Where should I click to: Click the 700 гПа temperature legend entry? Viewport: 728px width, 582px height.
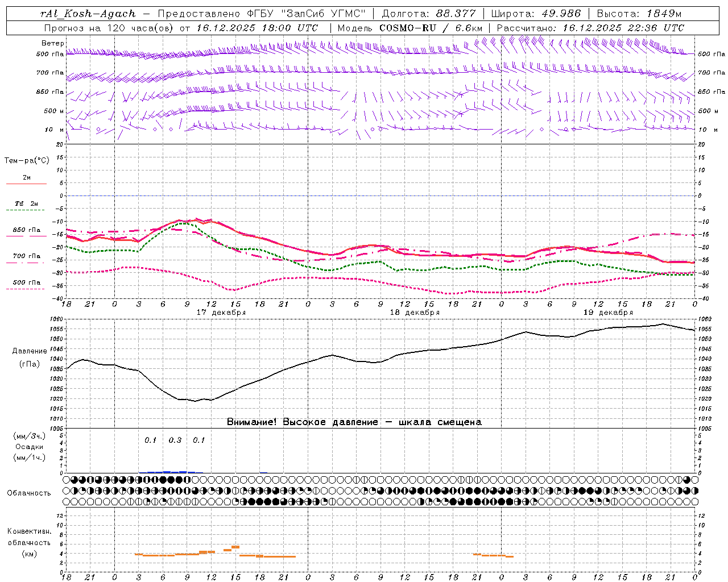26,256
